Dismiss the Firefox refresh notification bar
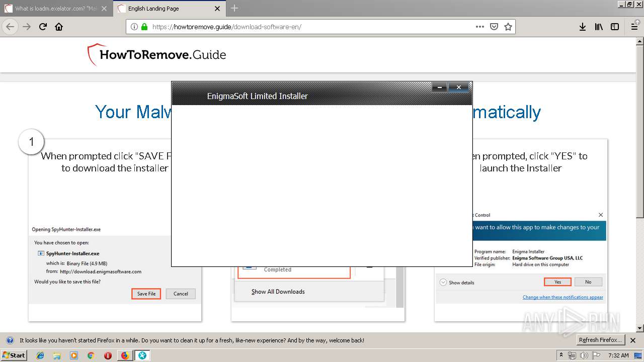 coord(633,340)
